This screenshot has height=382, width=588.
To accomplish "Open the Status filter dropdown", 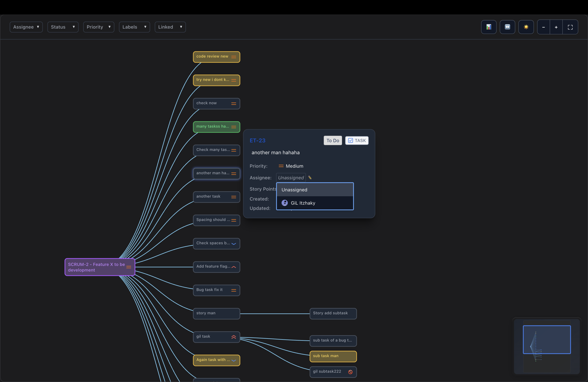I will click(63, 27).
